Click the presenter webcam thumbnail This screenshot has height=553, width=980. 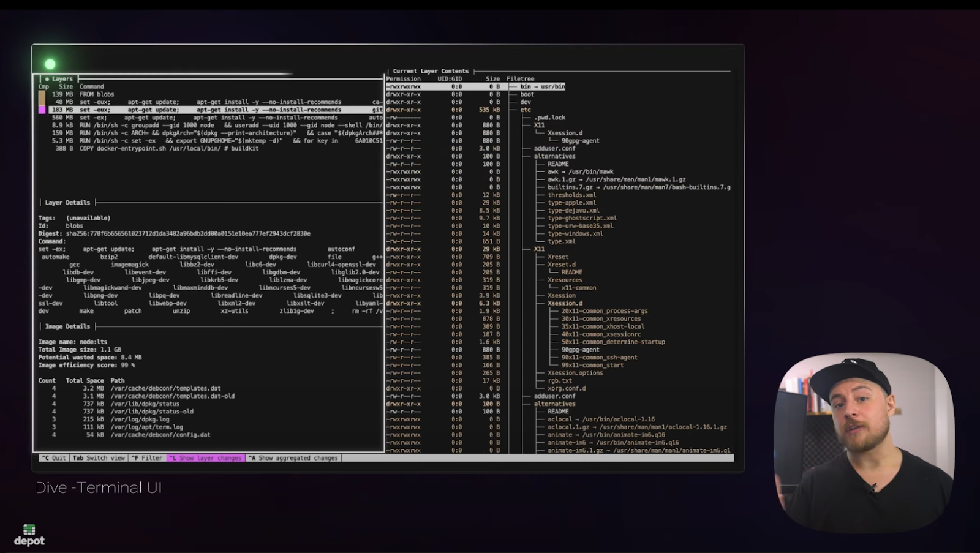coord(865,441)
